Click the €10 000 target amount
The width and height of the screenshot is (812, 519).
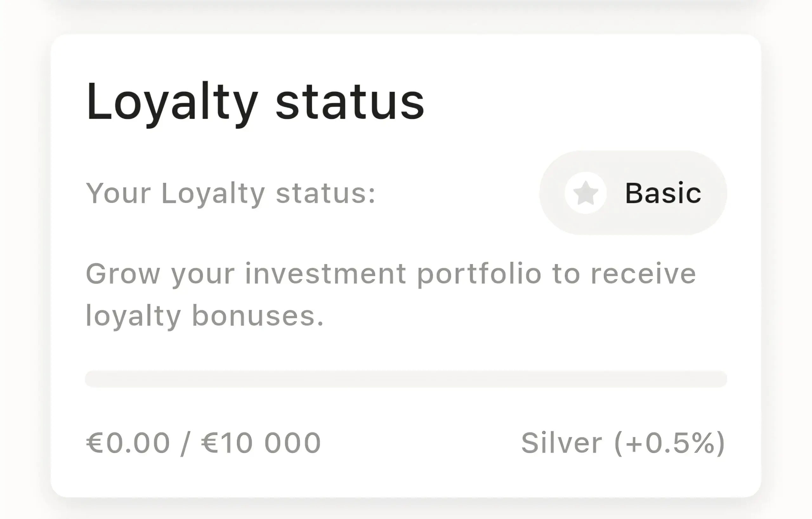[x=261, y=443]
